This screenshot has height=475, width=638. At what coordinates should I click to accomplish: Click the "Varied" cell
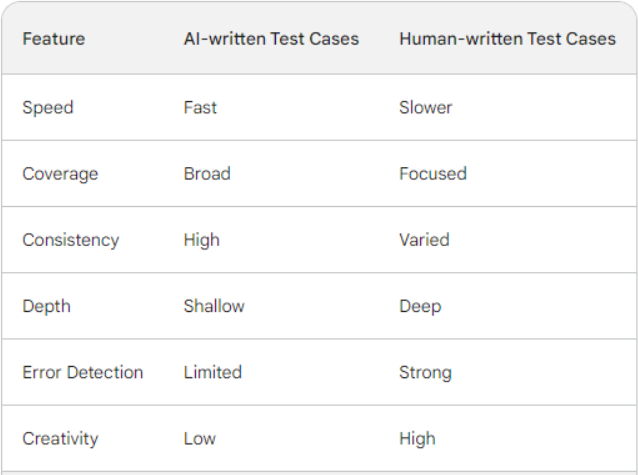[424, 240]
